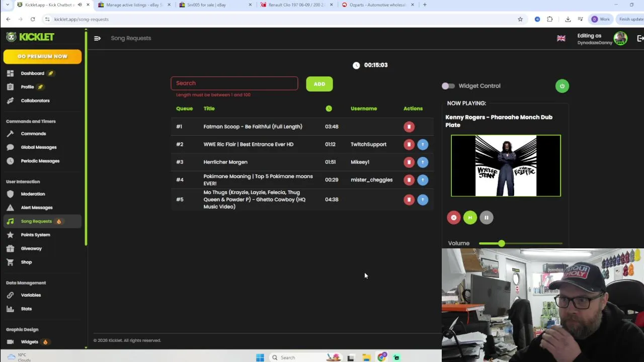Open Periodic Messages in sidebar
Screen dimensions: 644x362
point(41,161)
